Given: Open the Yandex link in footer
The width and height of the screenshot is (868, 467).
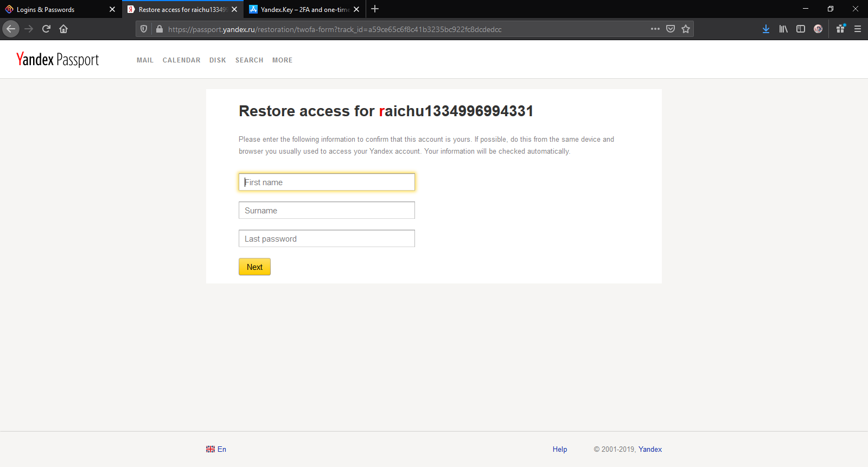Looking at the screenshot, I should point(650,449).
